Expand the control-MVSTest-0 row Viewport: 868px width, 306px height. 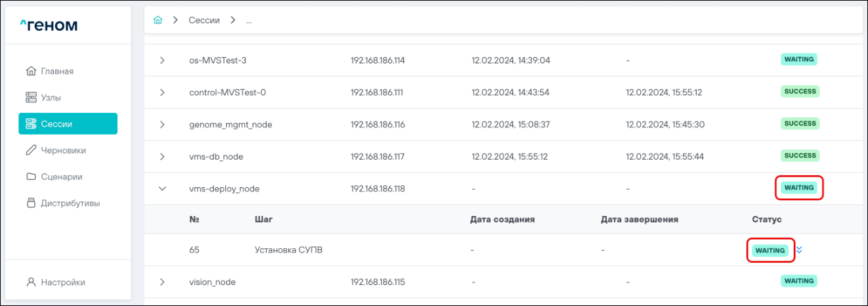[162, 92]
